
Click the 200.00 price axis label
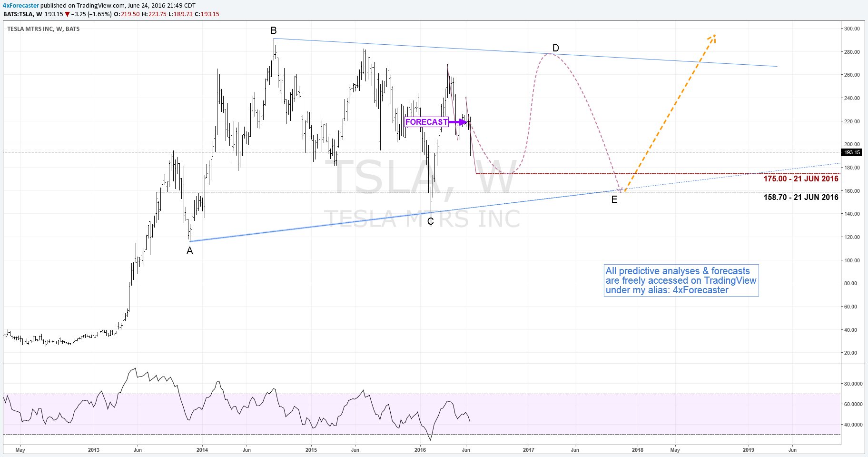852,144
